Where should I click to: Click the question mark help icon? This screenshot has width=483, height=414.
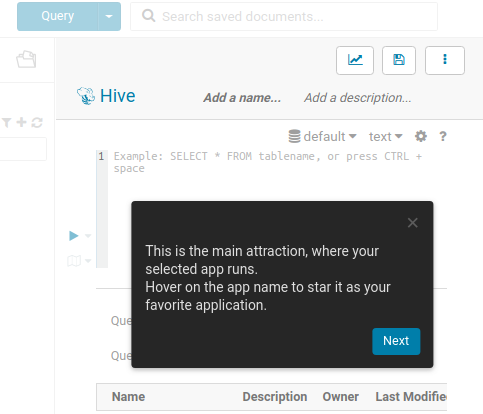click(443, 136)
